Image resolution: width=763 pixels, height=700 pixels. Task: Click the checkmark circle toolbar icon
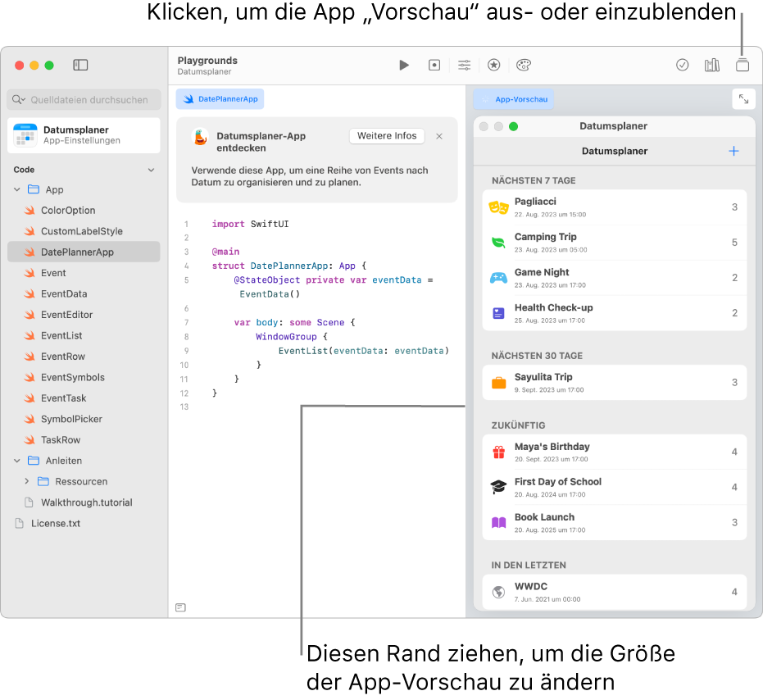pyautogui.click(x=682, y=65)
